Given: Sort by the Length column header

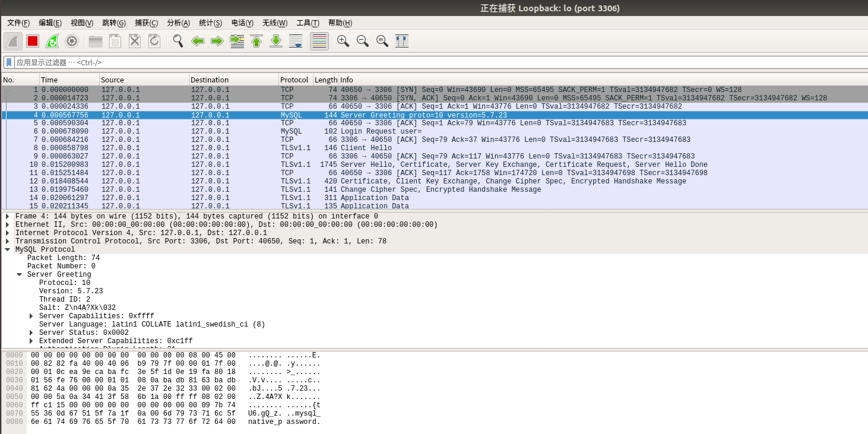Looking at the screenshot, I should [325, 80].
